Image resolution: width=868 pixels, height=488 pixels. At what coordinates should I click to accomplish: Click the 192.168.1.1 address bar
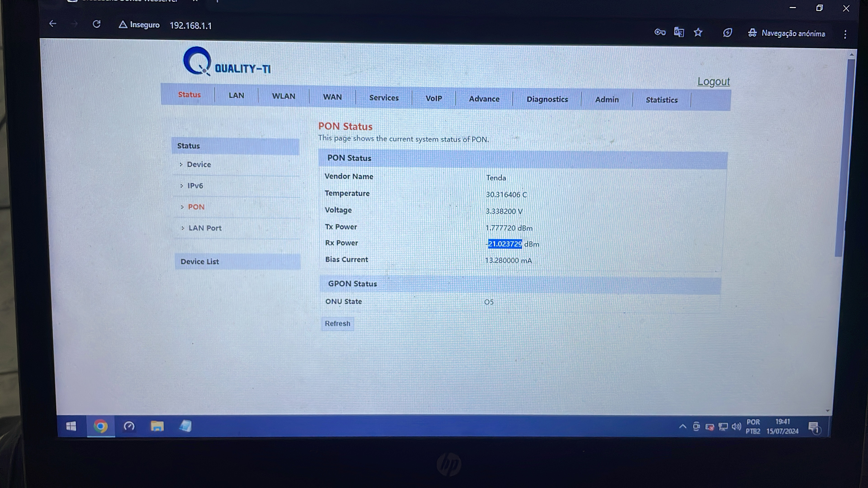click(x=191, y=26)
